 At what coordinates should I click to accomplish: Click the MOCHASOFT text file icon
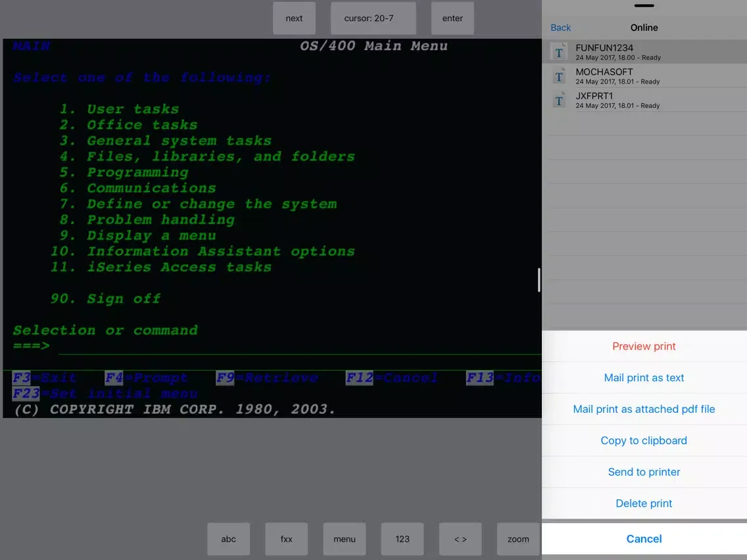559,76
